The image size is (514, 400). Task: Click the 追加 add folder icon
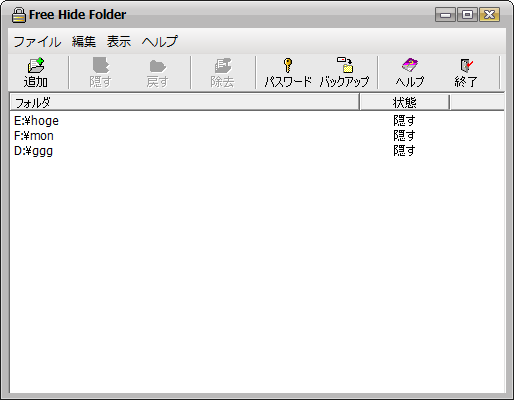click(36, 65)
